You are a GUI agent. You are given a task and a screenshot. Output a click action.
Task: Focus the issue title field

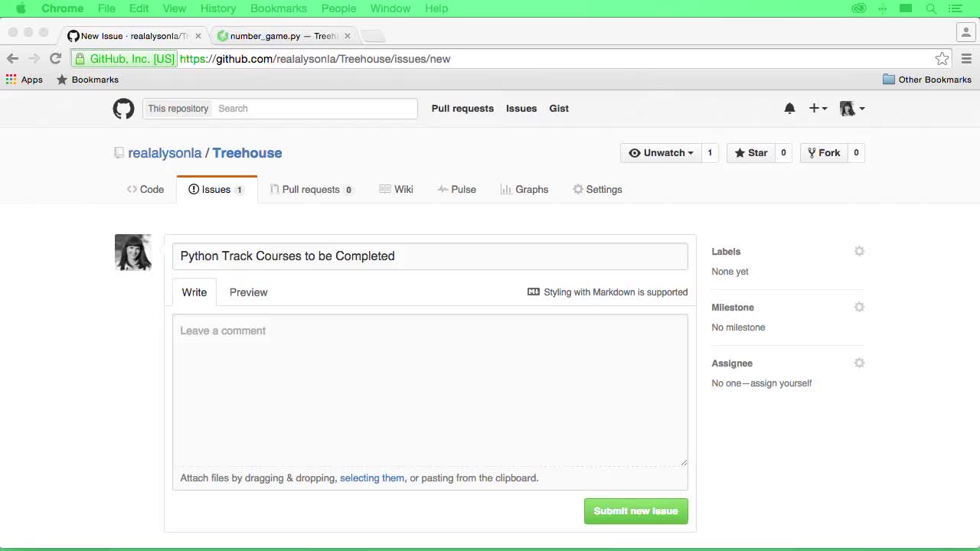(x=430, y=256)
